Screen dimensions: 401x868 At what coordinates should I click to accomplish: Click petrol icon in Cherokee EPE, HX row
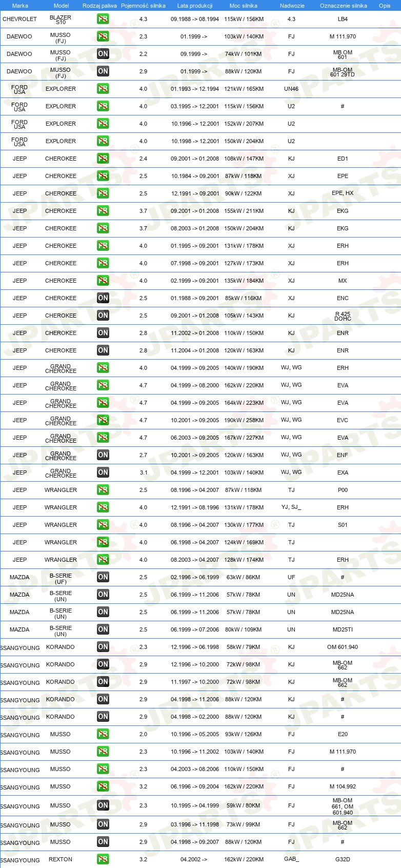pyautogui.click(x=103, y=193)
